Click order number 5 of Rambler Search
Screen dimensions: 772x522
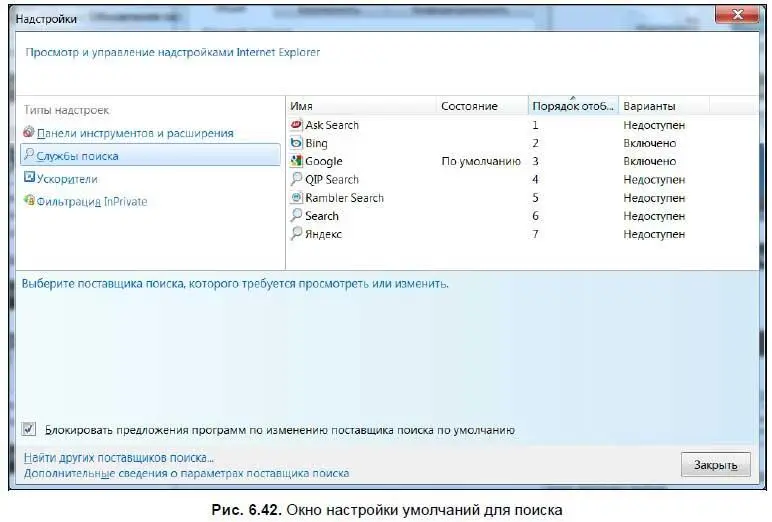pos(535,198)
